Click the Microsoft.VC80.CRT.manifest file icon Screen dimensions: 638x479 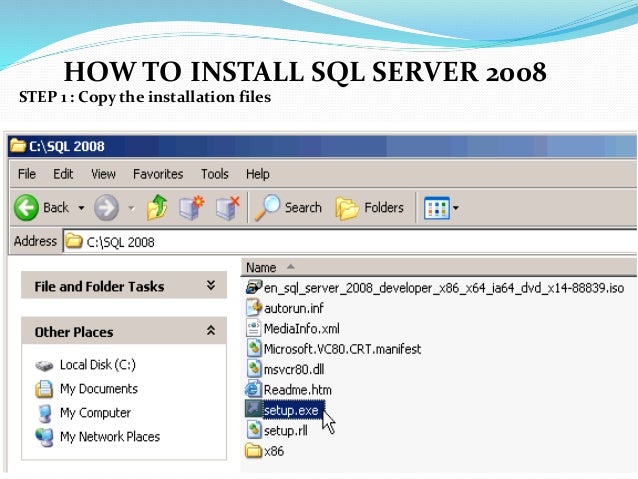(254, 348)
